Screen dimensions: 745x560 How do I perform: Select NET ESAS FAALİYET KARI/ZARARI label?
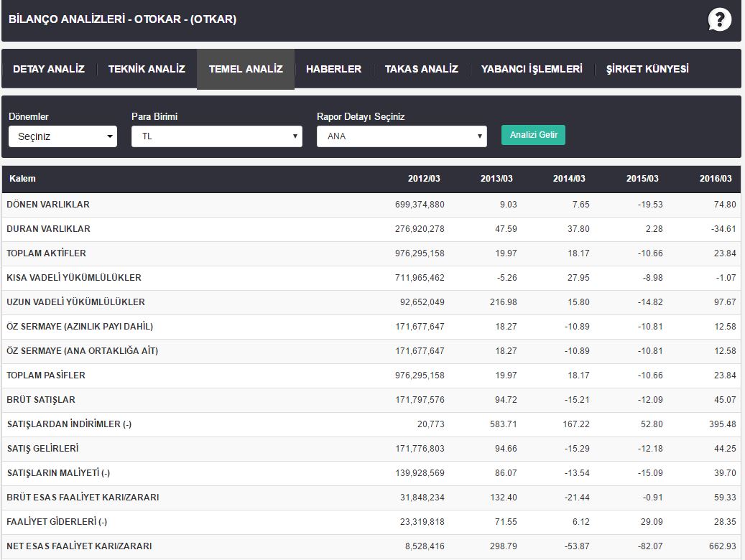79,546
